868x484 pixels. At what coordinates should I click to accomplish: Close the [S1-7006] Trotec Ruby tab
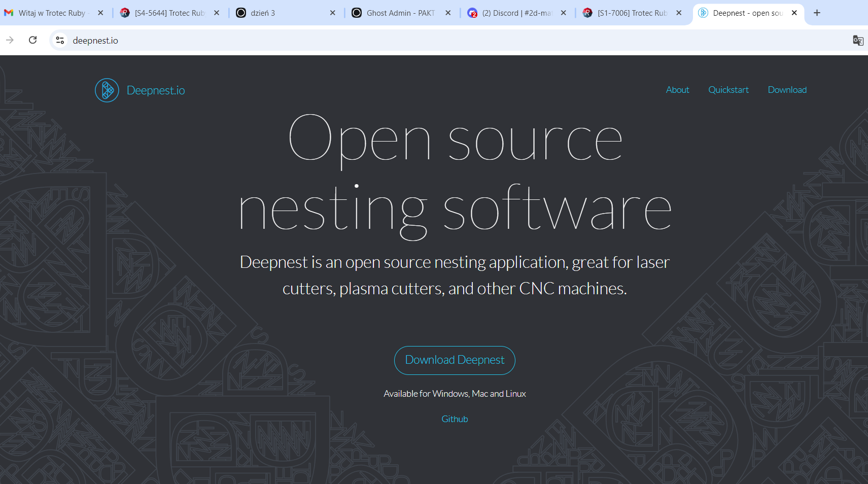point(679,13)
